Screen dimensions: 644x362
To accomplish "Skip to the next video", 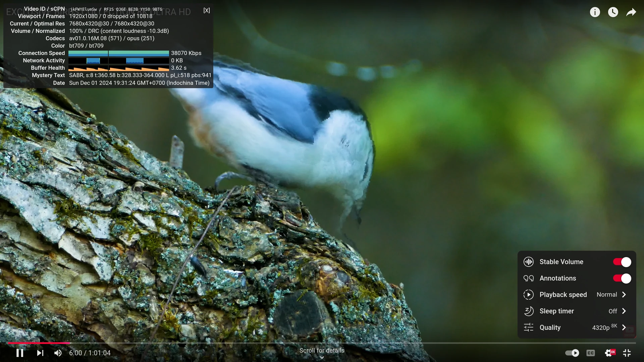I will point(40,353).
